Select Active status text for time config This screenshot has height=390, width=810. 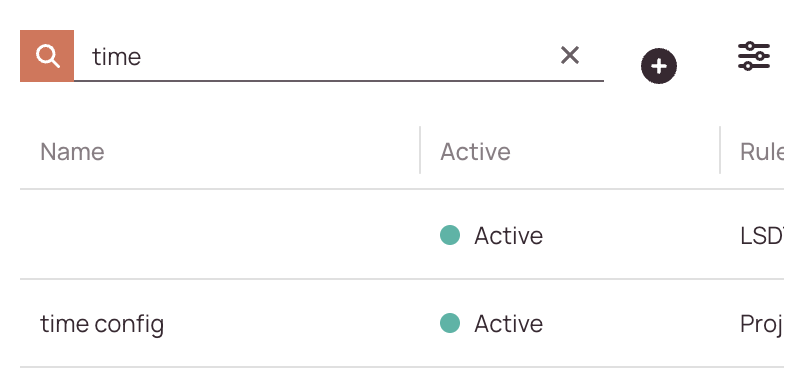(x=508, y=324)
